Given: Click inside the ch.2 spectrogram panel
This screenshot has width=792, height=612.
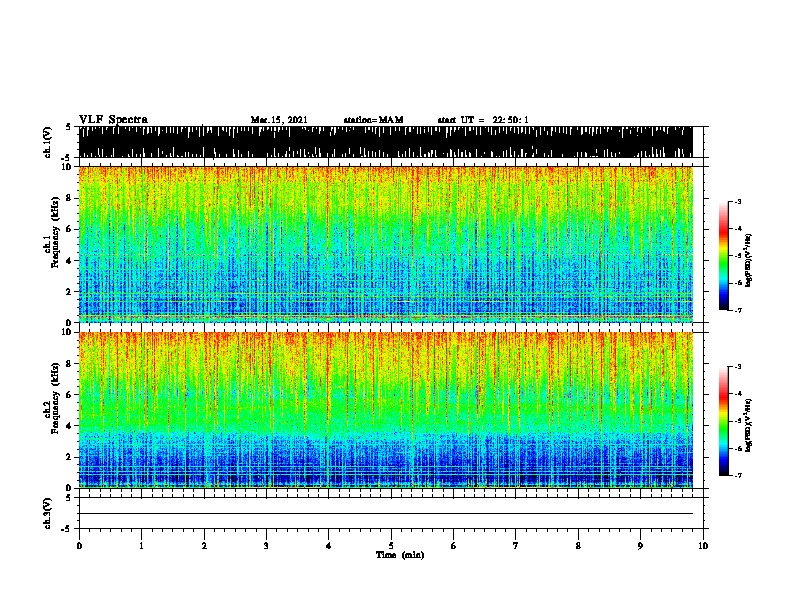Looking at the screenshot, I should pos(385,410).
